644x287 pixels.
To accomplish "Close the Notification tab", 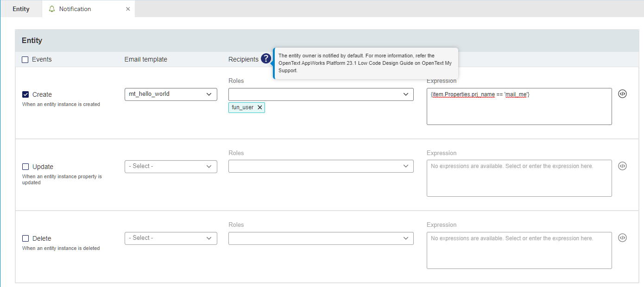I will click(128, 9).
